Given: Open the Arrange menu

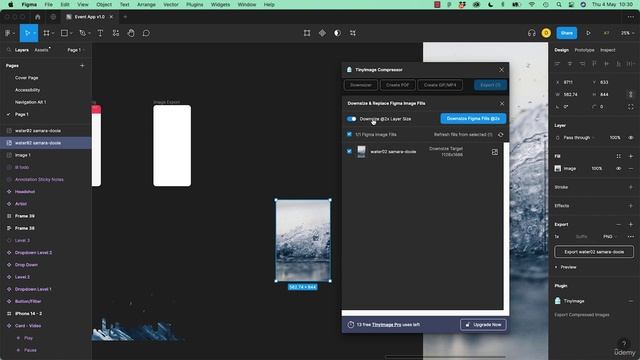Looking at the screenshot, I should click(146, 4).
